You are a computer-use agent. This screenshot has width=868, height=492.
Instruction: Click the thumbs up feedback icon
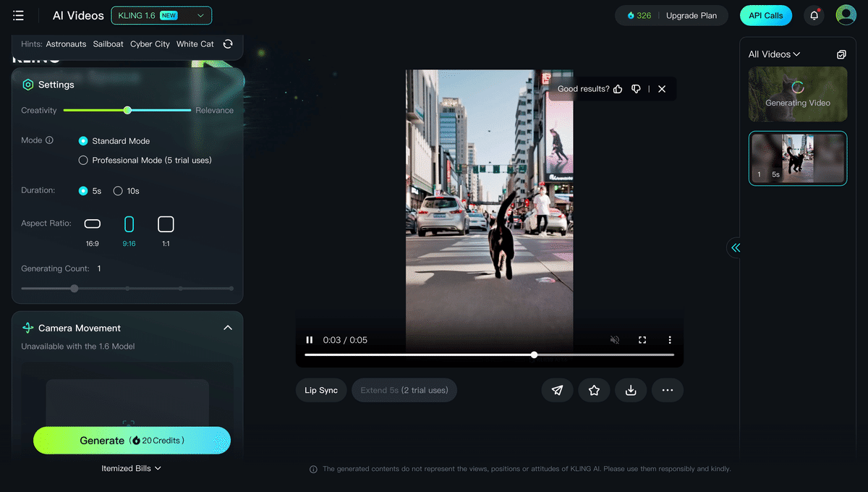point(618,89)
